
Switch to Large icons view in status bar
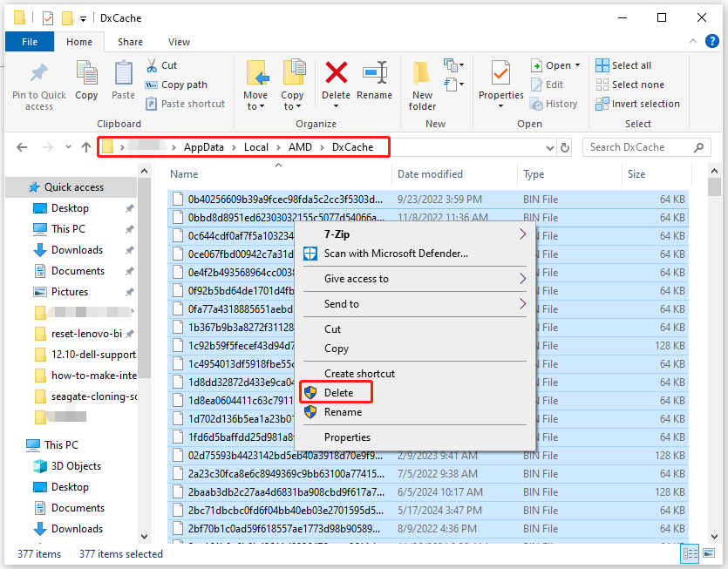coord(709,553)
